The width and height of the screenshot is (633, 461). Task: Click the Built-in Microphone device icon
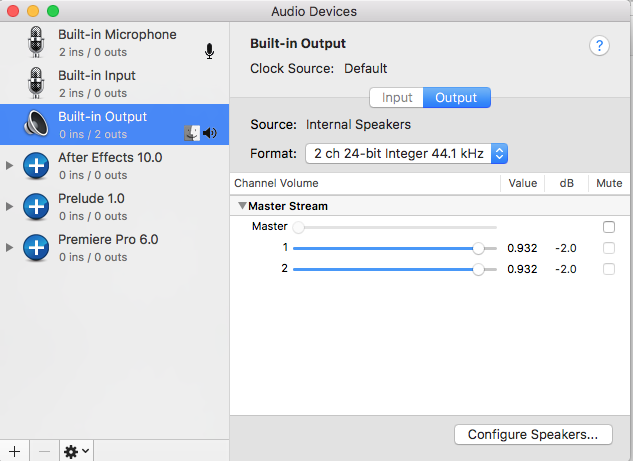click(37, 42)
